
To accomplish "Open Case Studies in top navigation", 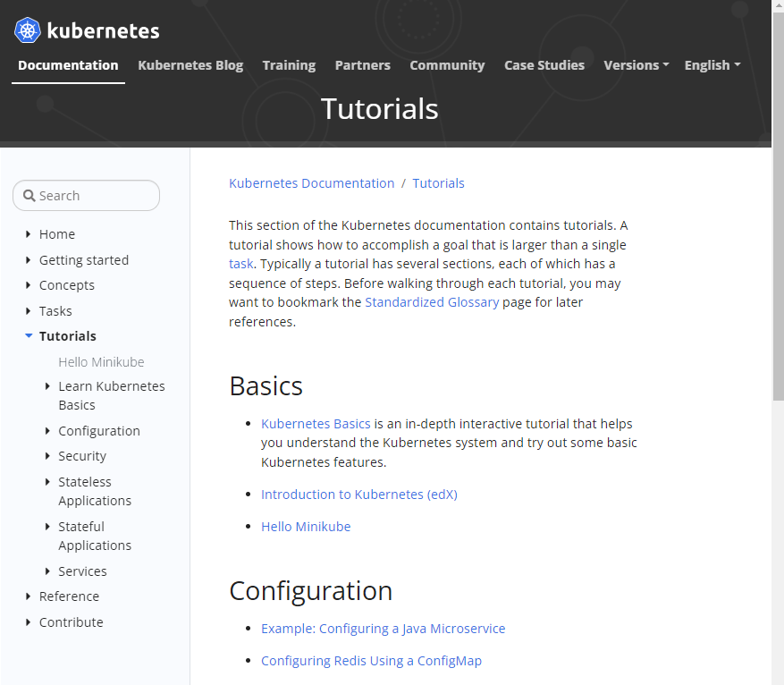I will tap(544, 65).
